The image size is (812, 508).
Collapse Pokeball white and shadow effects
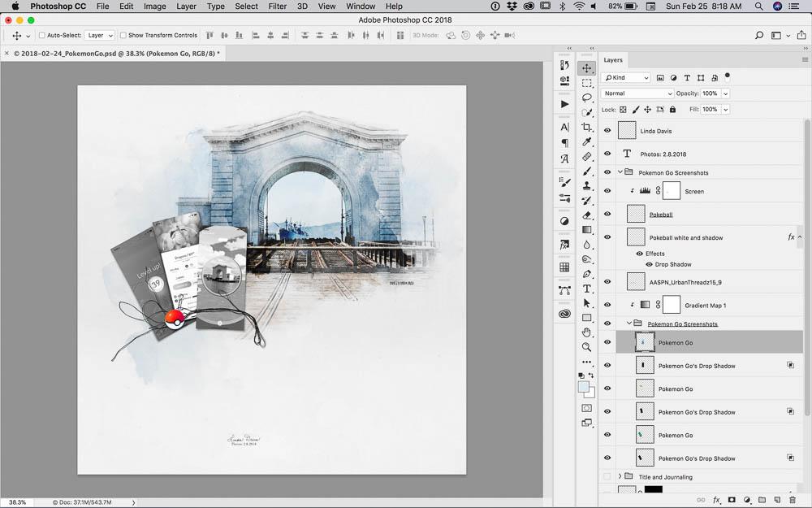click(x=800, y=237)
